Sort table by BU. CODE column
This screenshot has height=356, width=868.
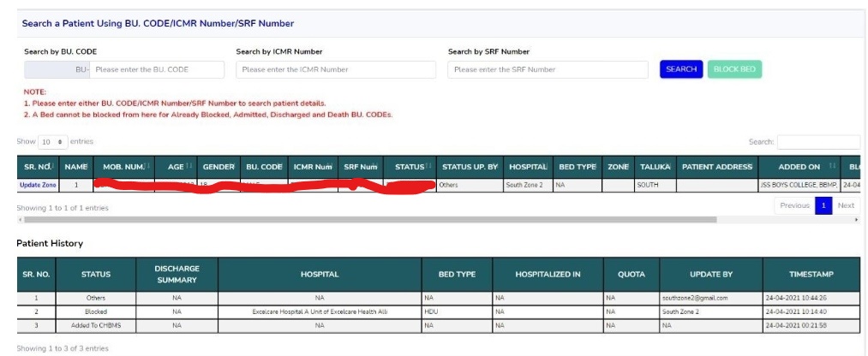pyautogui.click(x=264, y=166)
